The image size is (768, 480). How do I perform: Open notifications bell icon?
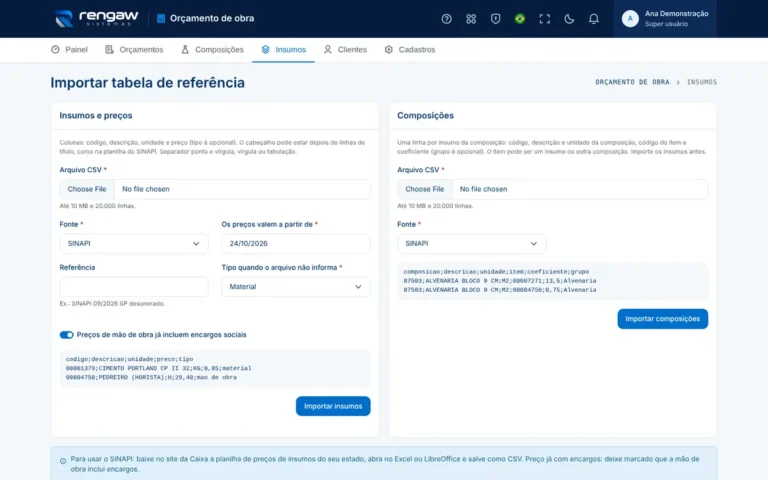(593, 19)
